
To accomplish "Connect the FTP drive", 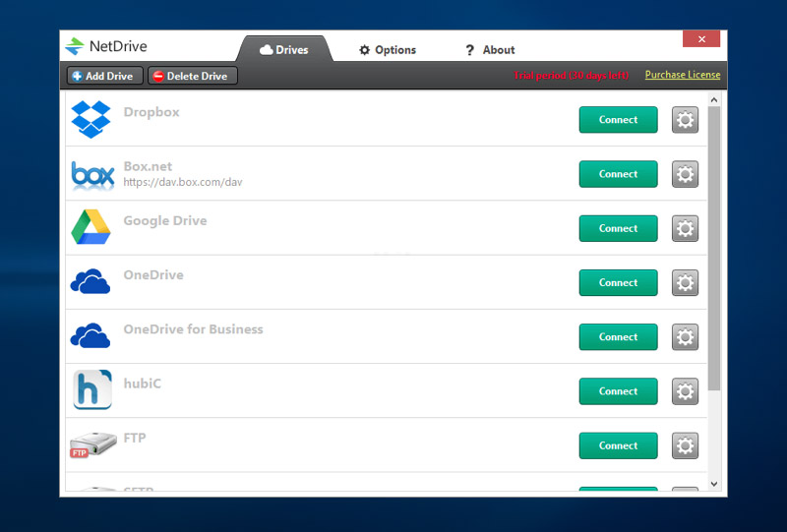I will [x=619, y=445].
